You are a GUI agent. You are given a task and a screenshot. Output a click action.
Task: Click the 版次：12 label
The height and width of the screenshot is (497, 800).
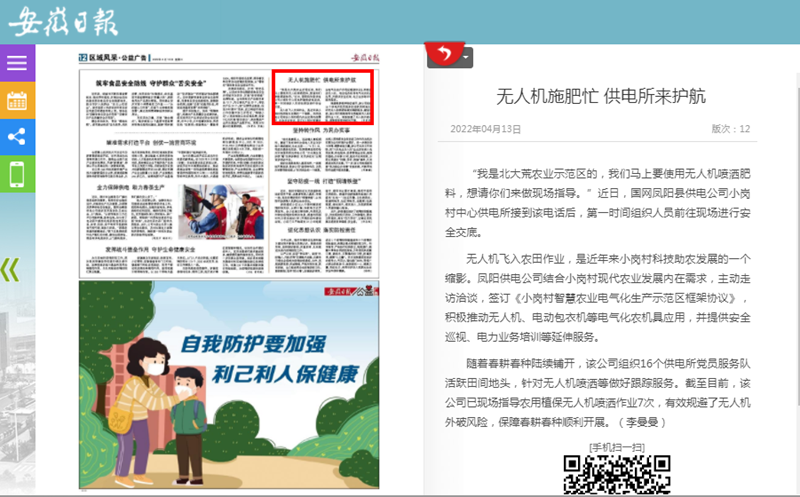(731, 129)
